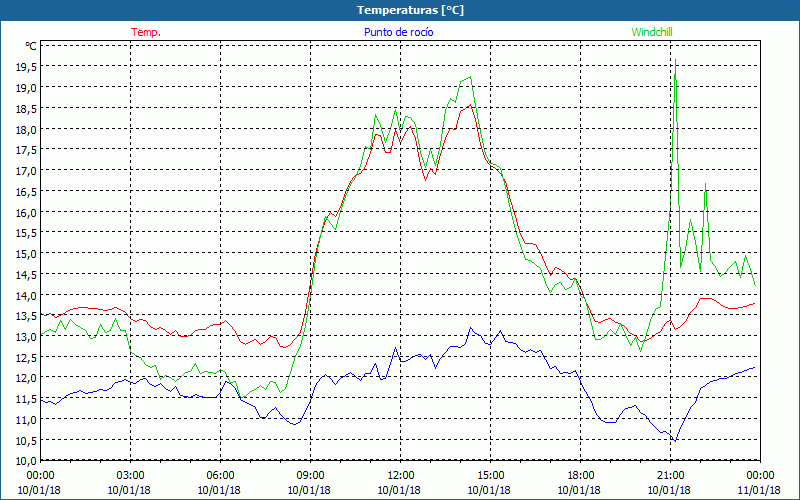Image resolution: width=800 pixels, height=500 pixels.
Task: Click the '10/01/18' date under 09:00
Action: point(309,490)
